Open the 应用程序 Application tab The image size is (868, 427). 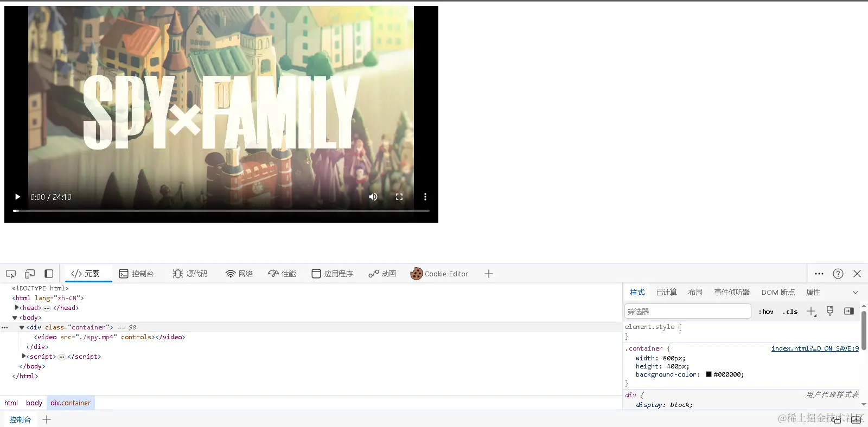[x=333, y=274]
